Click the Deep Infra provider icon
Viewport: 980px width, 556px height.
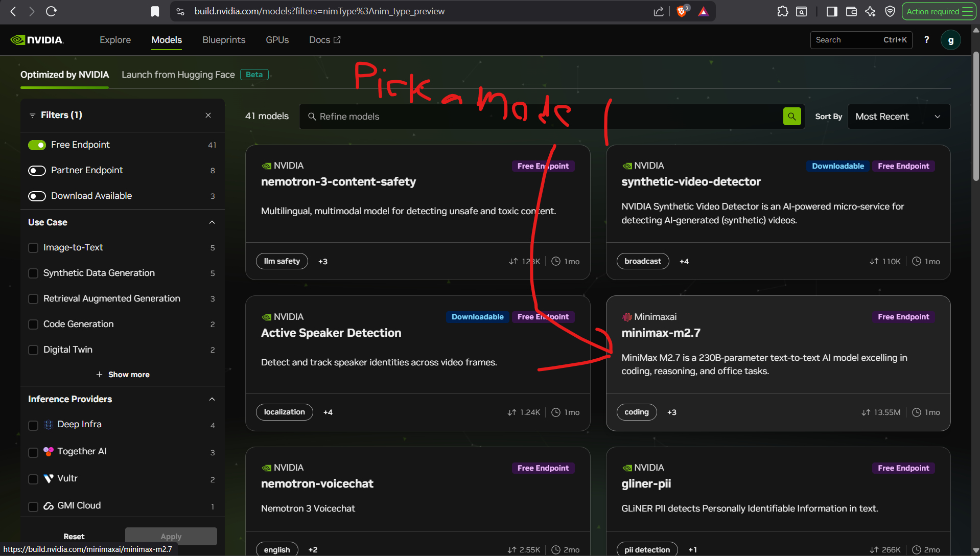[x=49, y=424]
